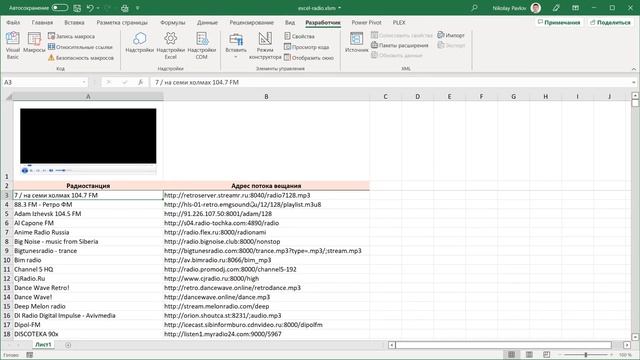
Task: Open the Файл tab
Action: click(x=13, y=22)
